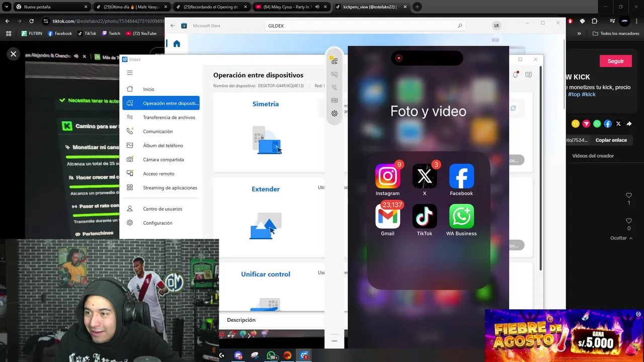Screen dimensions: 644x362
Task: Click Fiebre de Agosto promo banner
Action: pos(564,335)
